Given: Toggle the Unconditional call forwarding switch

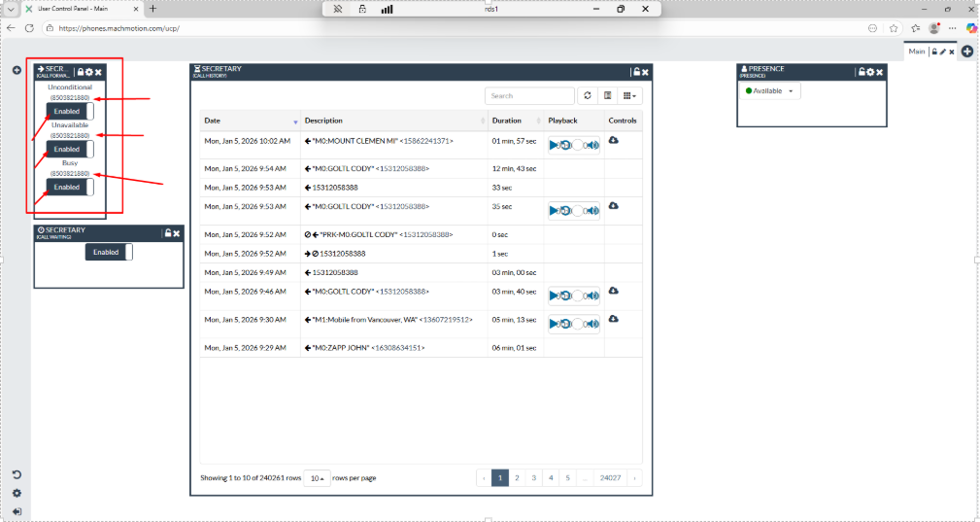Looking at the screenshot, I should pyautogui.click(x=70, y=112).
